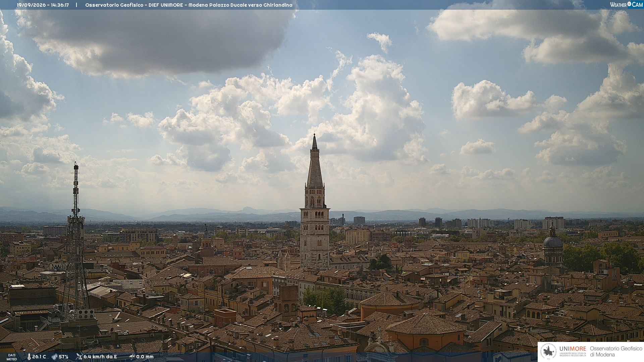Screen dimensions: 644x362
Task: Click the 0.0 mm rainfall value
Action: click(x=145, y=357)
